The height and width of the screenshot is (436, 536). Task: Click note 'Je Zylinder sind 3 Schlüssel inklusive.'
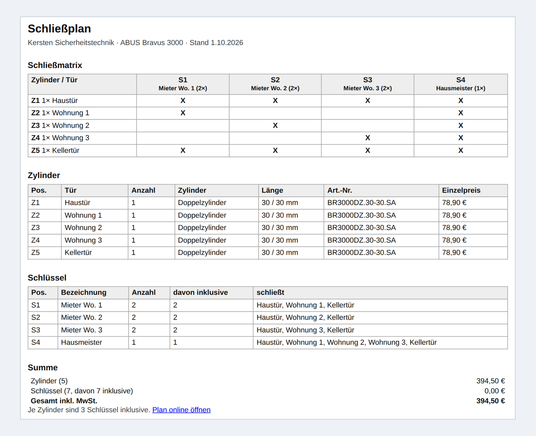coord(89,410)
